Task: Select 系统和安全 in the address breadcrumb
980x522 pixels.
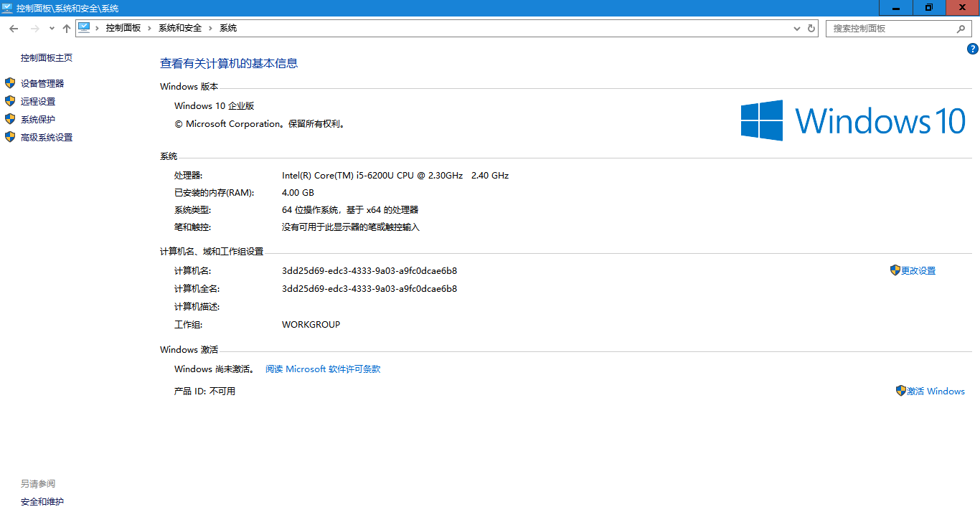Action: [180, 28]
